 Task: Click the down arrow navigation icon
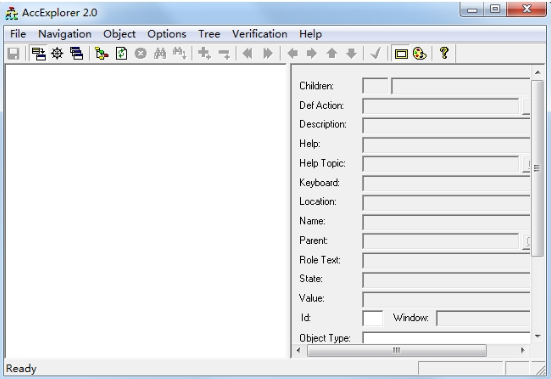click(x=351, y=54)
